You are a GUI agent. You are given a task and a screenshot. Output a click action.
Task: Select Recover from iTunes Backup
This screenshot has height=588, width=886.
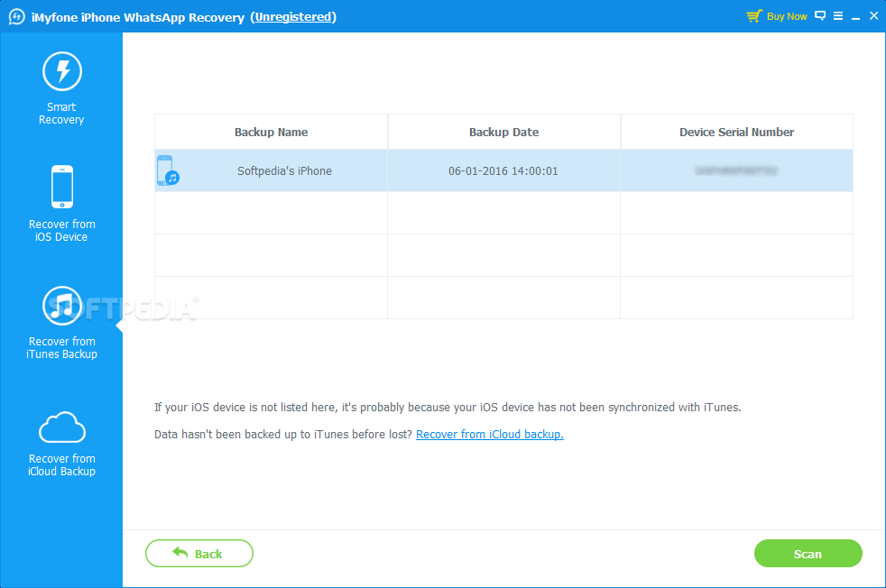61,323
